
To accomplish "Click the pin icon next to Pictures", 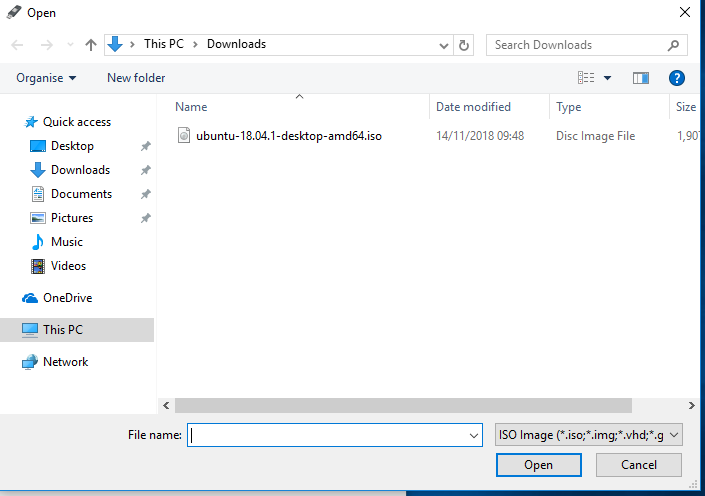I will pyautogui.click(x=146, y=218).
